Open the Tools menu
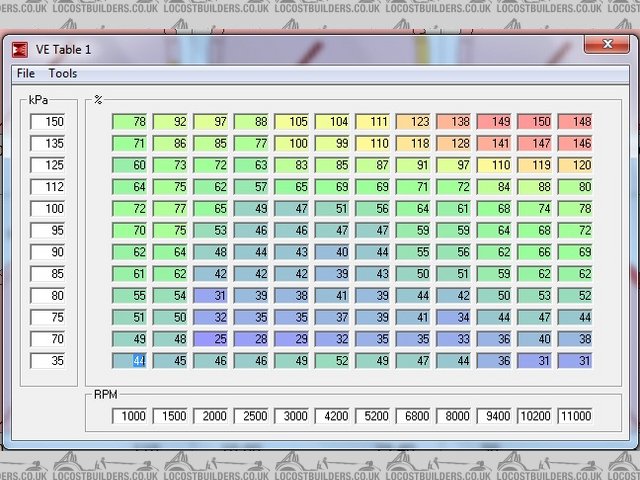Screen dimensions: 640x480 point(63,73)
